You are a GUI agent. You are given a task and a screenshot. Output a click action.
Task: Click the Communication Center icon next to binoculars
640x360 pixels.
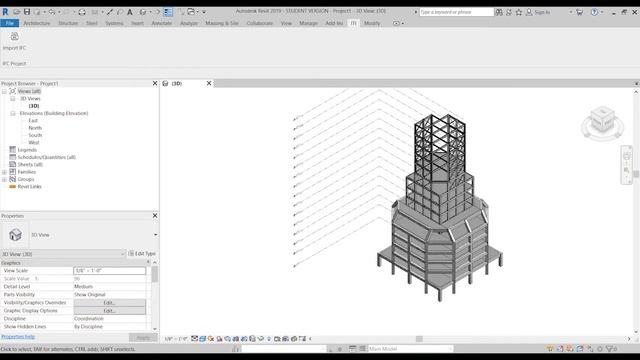pyautogui.click(x=509, y=12)
